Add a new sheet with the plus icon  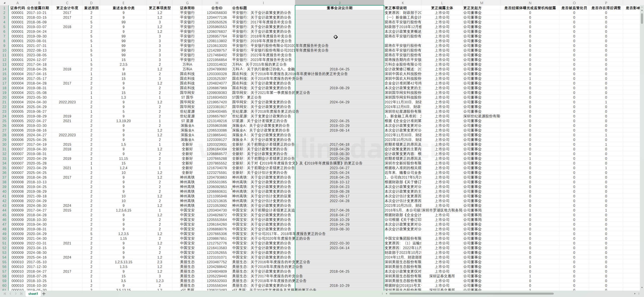click(44, 294)
